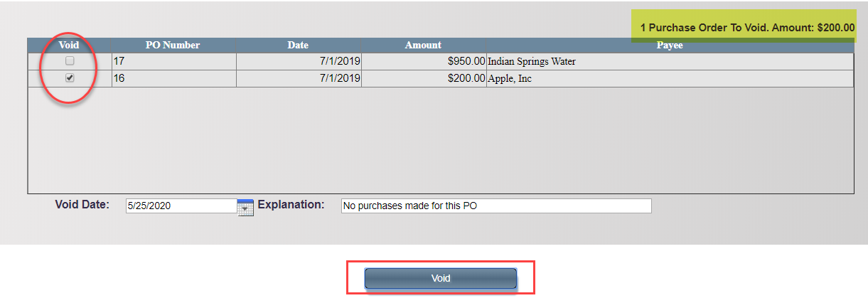Click the 7/1/2019 date for PO 17
The width and height of the screenshot is (868, 303).
tap(341, 61)
